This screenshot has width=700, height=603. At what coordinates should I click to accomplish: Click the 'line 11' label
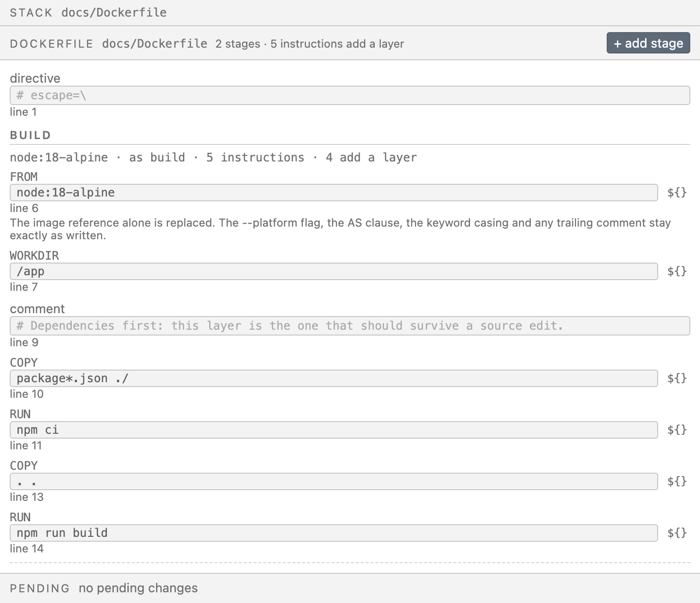coord(26,445)
